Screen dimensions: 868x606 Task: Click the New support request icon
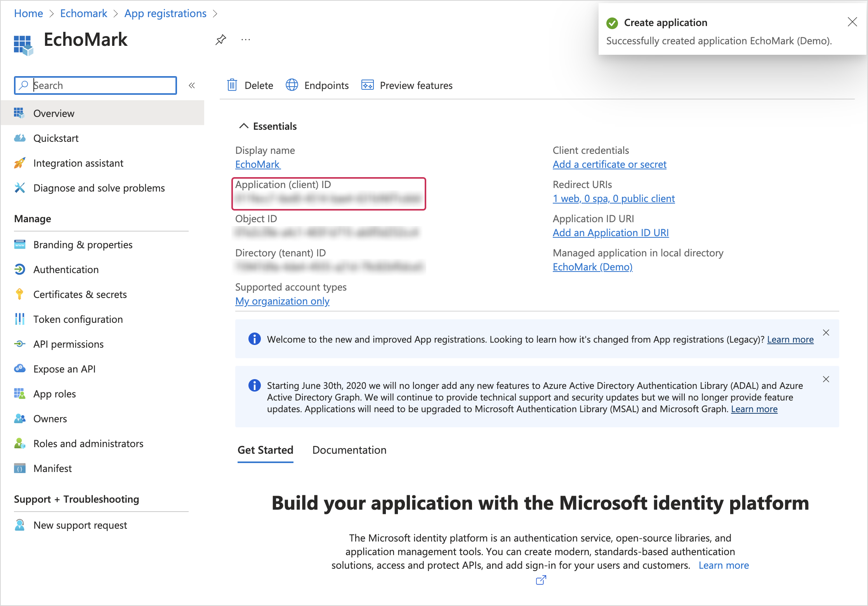[x=19, y=525]
